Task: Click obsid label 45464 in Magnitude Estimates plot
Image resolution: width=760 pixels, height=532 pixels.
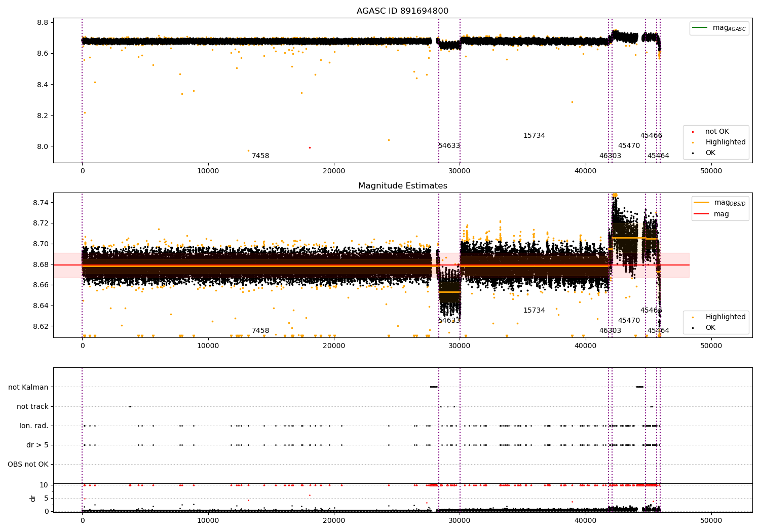Action: [658, 331]
